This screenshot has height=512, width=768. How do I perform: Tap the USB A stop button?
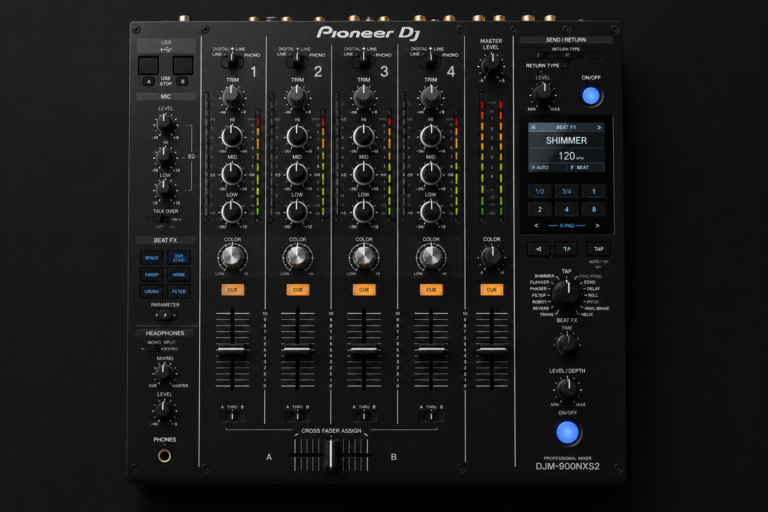149,81
